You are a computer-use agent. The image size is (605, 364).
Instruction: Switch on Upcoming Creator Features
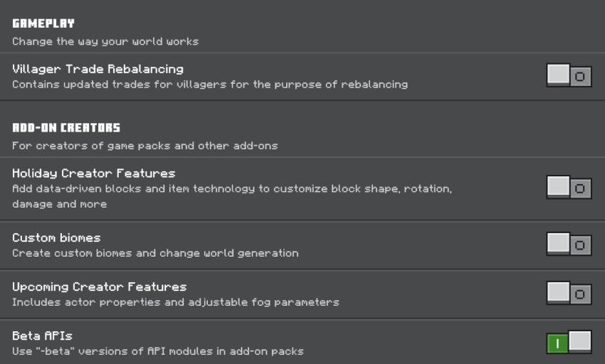pyautogui.click(x=569, y=293)
